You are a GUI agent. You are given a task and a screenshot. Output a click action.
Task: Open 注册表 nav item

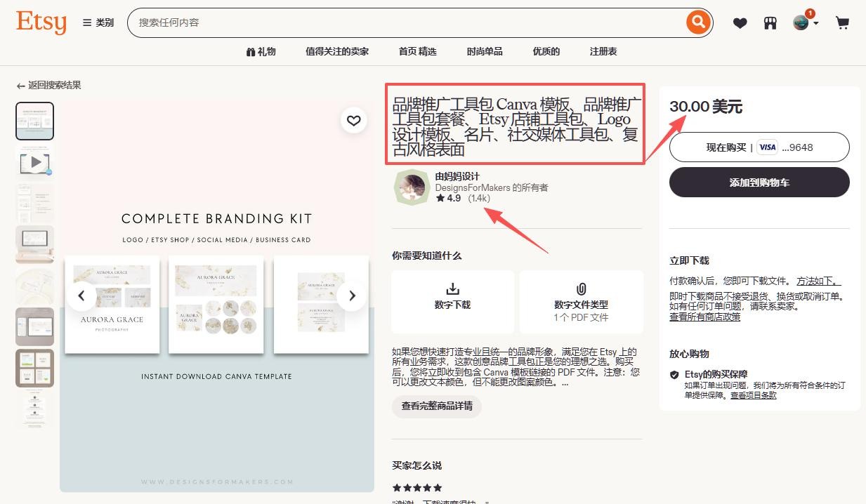tap(603, 51)
